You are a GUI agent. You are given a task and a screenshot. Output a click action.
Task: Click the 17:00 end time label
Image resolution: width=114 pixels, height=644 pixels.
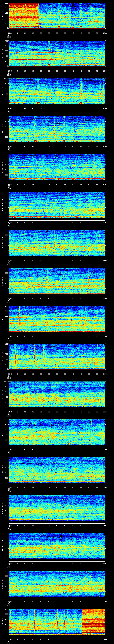click(105, 109)
